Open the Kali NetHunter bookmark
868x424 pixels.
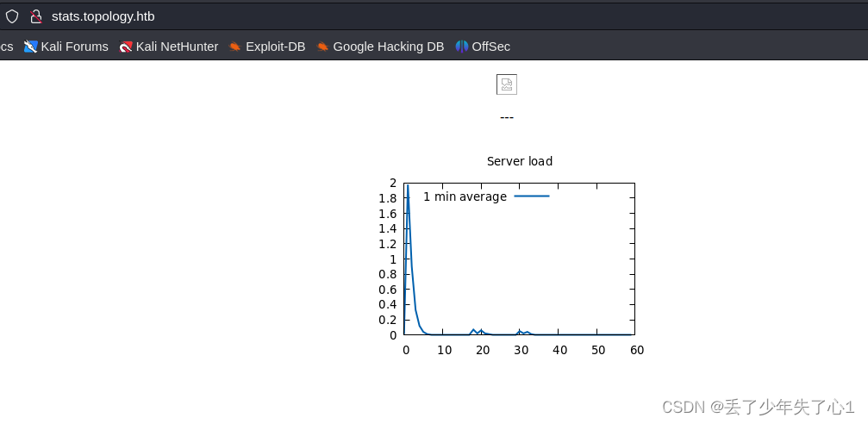[x=169, y=47]
